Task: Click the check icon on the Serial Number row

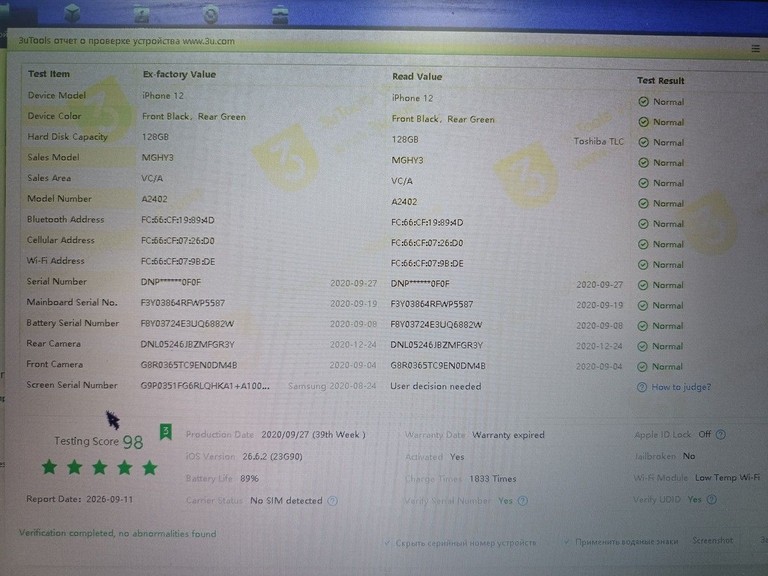Action: [643, 285]
